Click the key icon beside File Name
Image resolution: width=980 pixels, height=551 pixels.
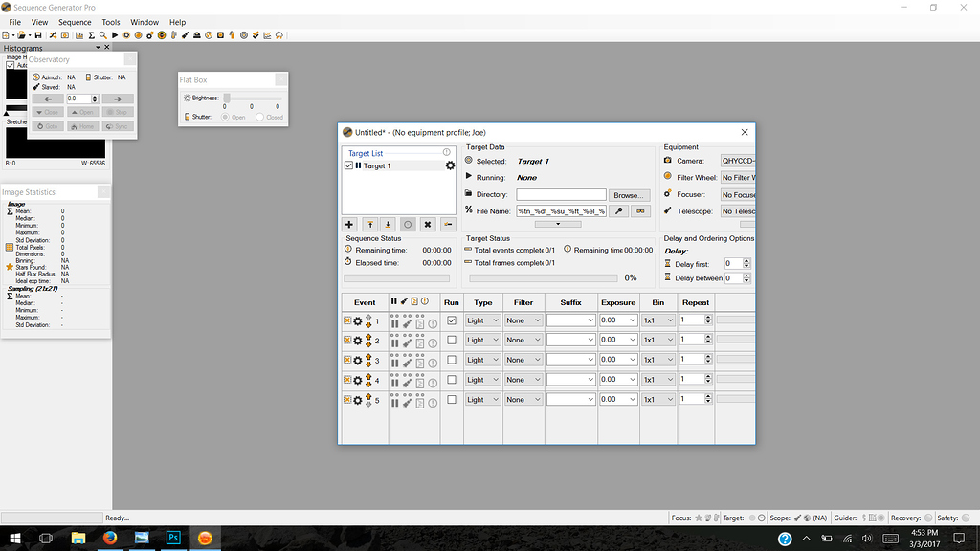pyautogui.click(x=619, y=211)
